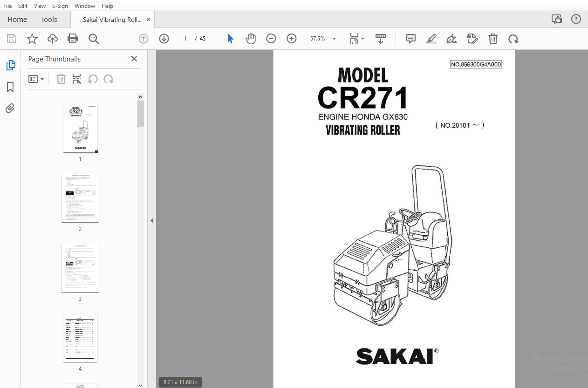Go to the next page with the down arrow

point(164,39)
